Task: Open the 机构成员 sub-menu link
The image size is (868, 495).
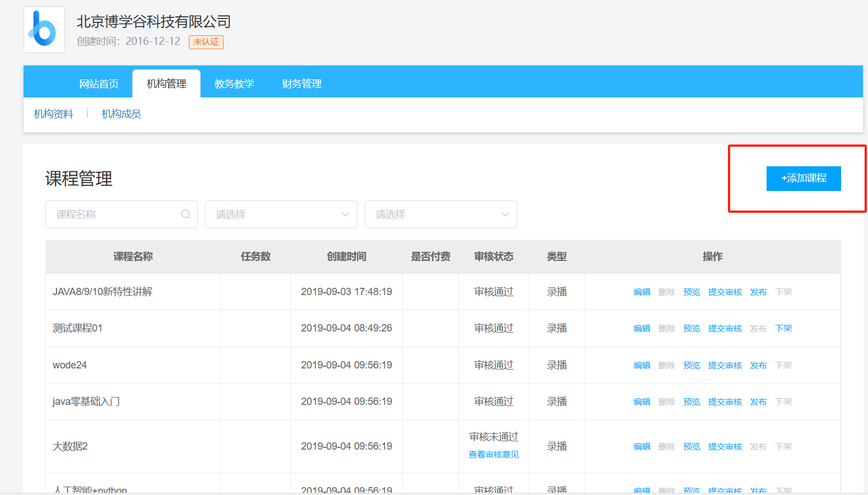Action: tap(122, 114)
